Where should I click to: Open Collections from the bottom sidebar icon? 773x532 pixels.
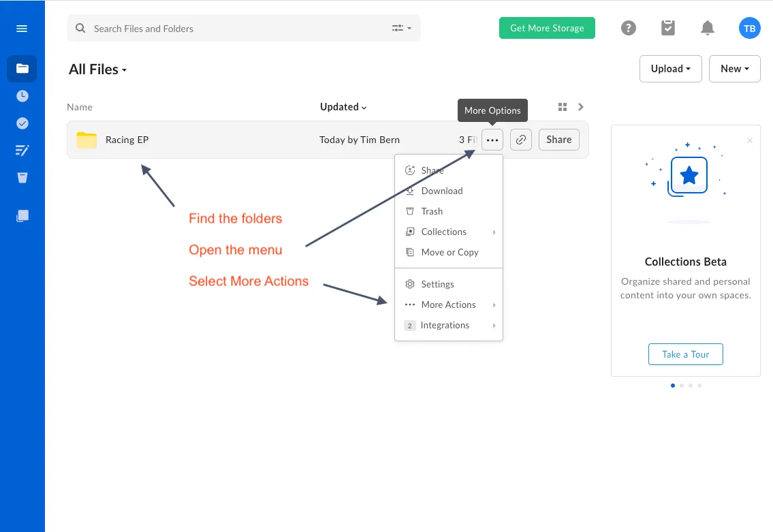[22, 216]
